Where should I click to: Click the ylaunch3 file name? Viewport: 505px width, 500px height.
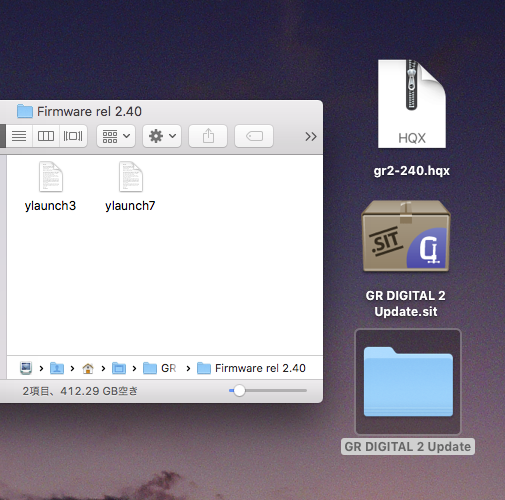[50, 206]
